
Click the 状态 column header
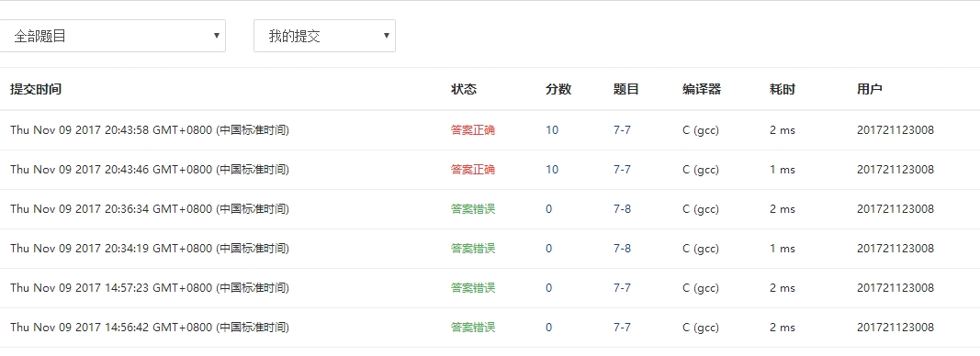[x=464, y=89]
